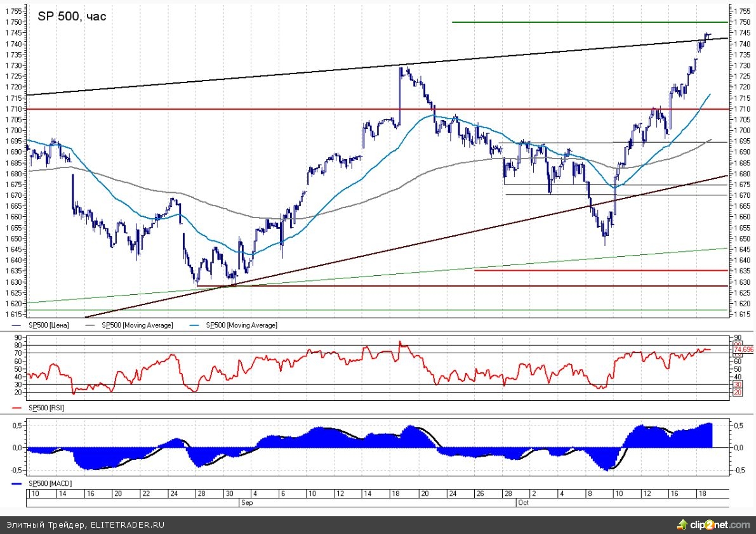Click the SP500 [RSI] legend label
Screen dimensions: 756x534
46,408
